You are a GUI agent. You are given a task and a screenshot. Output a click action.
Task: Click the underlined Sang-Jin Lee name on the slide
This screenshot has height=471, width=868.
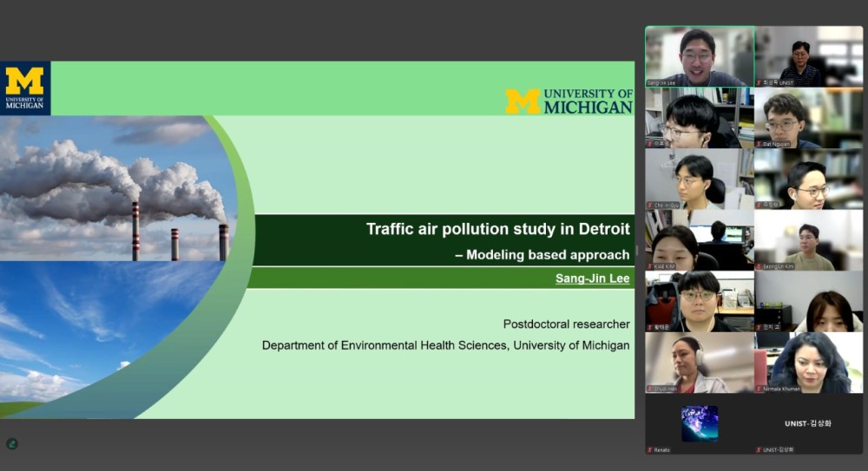[593, 278]
